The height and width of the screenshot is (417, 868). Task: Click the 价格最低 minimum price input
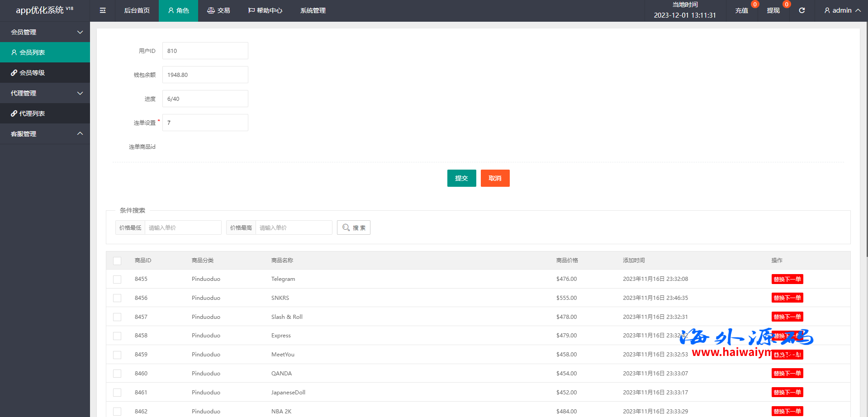182,227
